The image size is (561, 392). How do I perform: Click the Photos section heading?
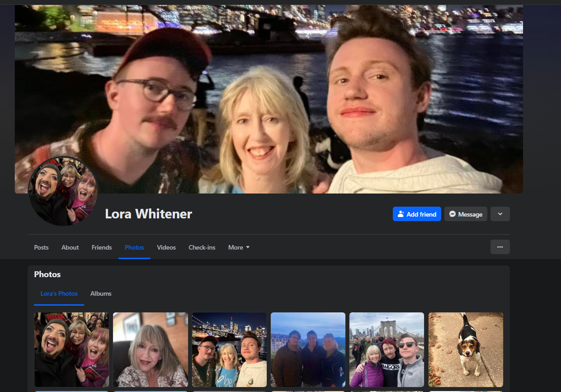[47, 274]
